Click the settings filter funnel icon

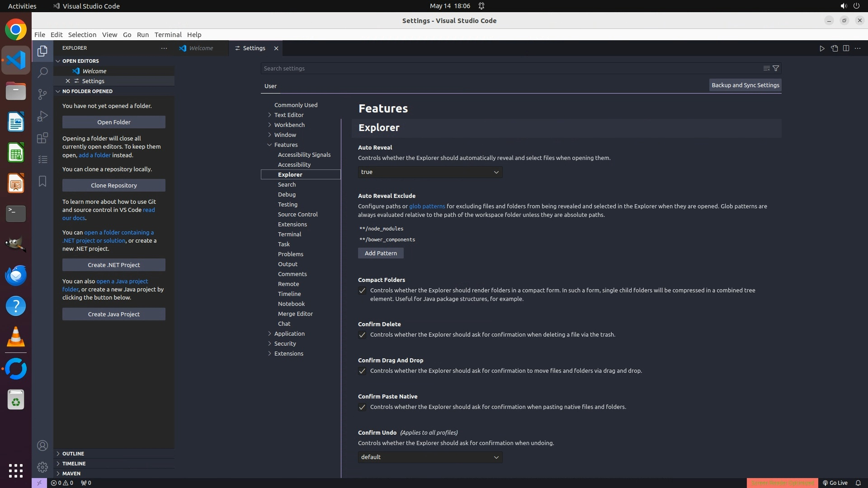pos(776,68)
